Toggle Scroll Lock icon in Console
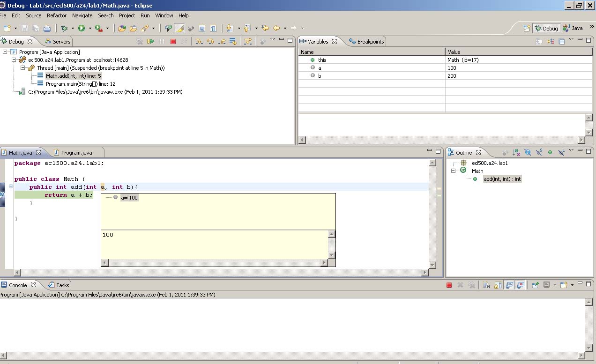Screen dimensions: 596x364 pyautogui.click(x=498, y=285)
